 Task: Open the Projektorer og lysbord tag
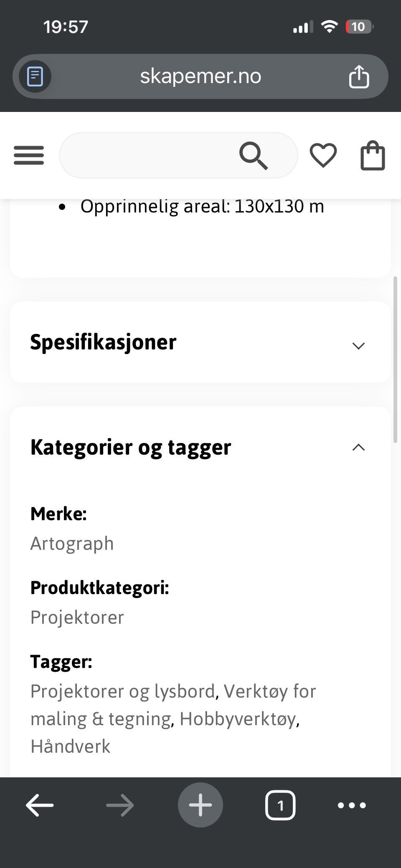click(x=122, y=691)
